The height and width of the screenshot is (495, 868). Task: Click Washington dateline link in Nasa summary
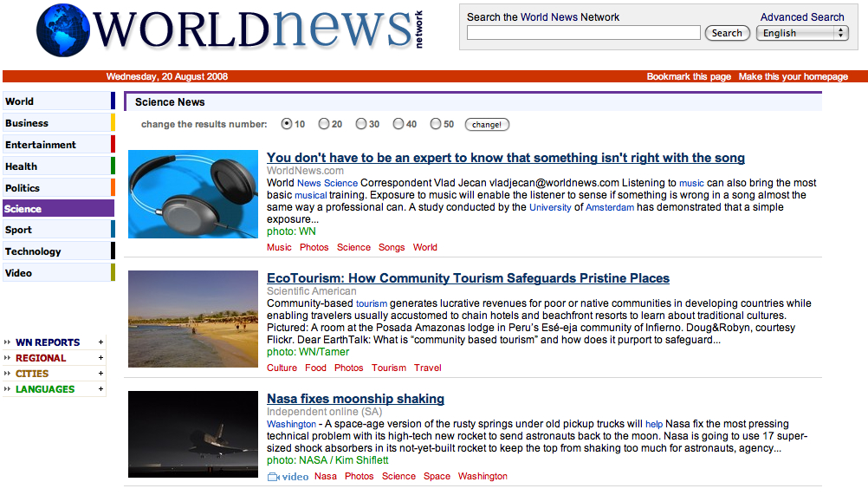coord(291,424)
